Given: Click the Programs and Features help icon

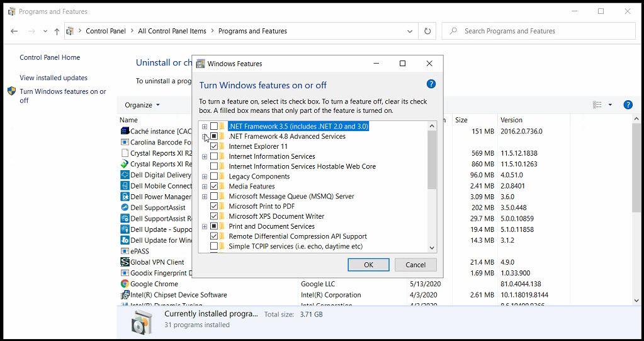Looking at the screenshot, I should click(628, 105).
